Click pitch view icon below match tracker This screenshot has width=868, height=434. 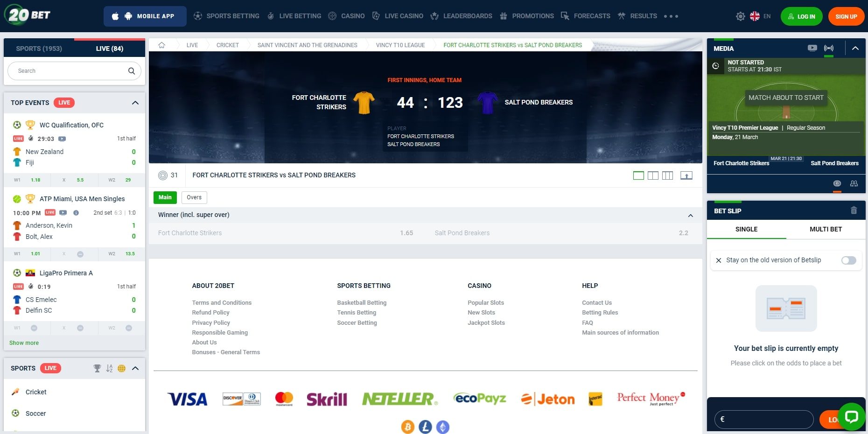837,183
